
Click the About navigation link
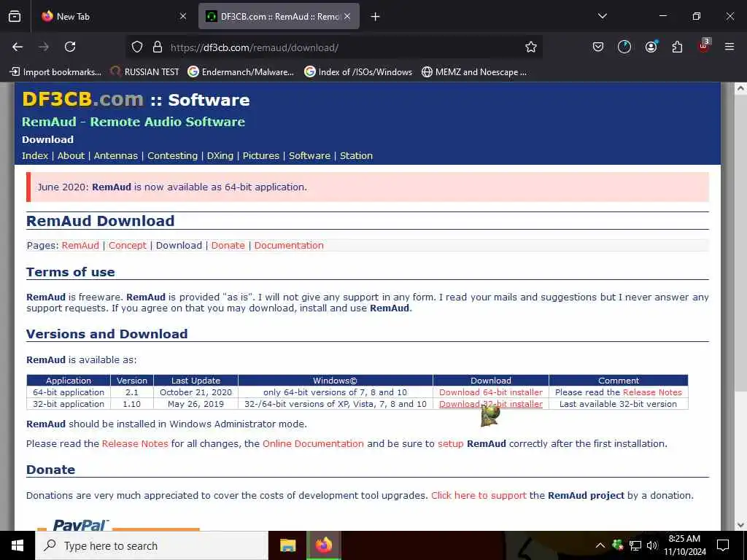tap(71, 156)
